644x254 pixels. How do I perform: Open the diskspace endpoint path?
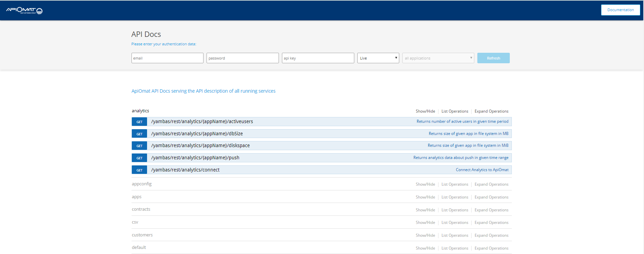point(200,145)
